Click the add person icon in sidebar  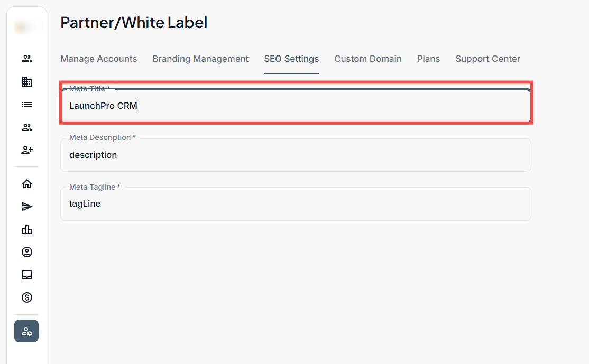[26, 151]
